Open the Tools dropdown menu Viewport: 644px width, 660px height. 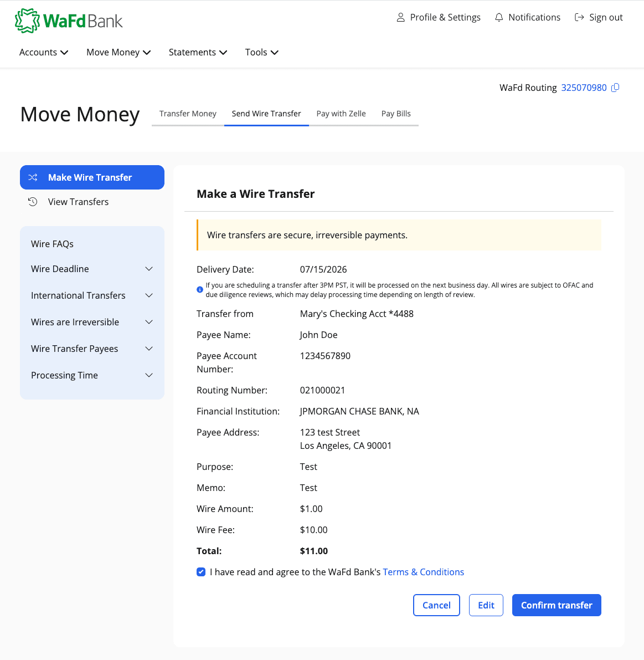(x=261, y=52)
